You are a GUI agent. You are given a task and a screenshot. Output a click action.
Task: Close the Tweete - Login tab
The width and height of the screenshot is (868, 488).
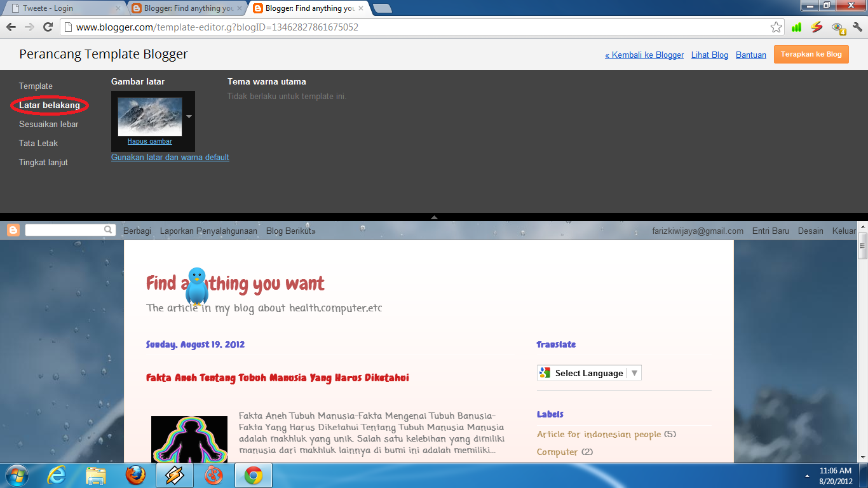point(118,8)
